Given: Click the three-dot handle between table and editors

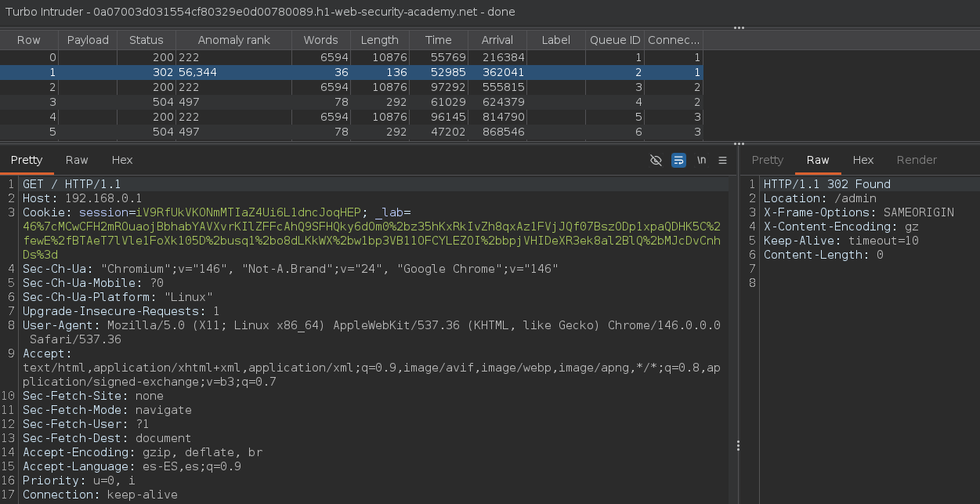Looking at the screenshot, I should click(x=739, y=143).
